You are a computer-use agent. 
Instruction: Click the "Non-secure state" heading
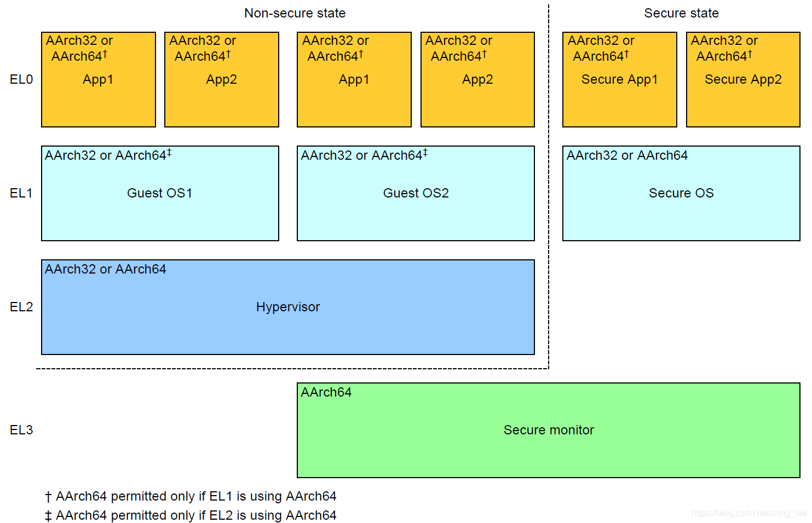(x=295, y=13)
